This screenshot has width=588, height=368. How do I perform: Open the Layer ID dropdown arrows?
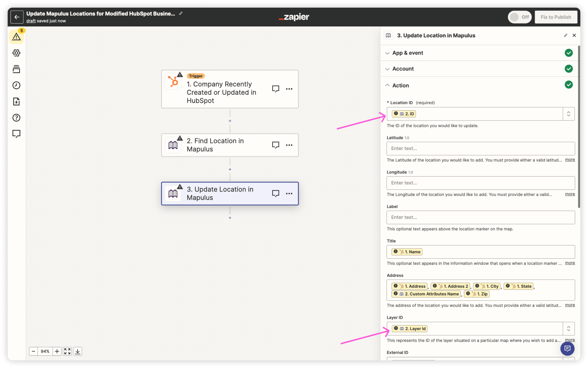tap(568, 329)
